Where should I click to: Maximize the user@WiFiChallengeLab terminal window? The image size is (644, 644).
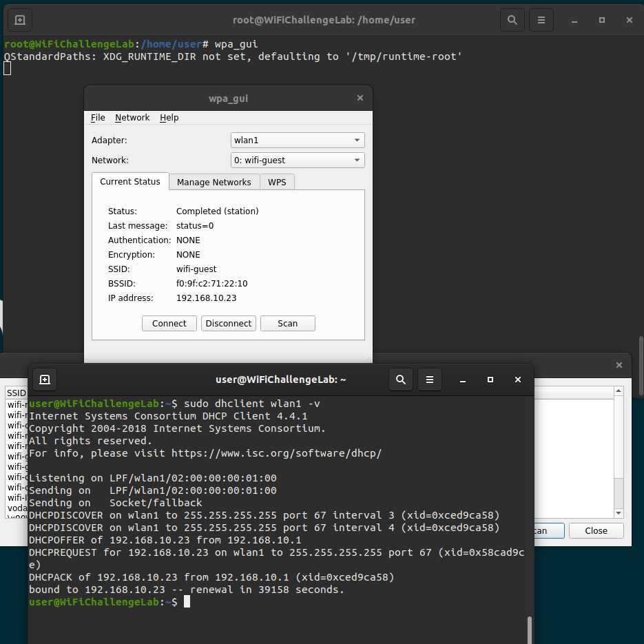490,379
